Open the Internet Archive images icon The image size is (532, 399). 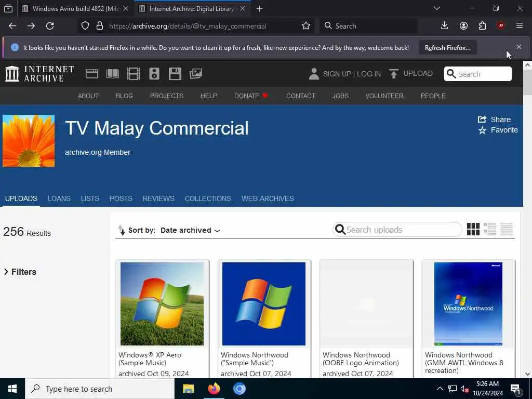click(196, 74)
